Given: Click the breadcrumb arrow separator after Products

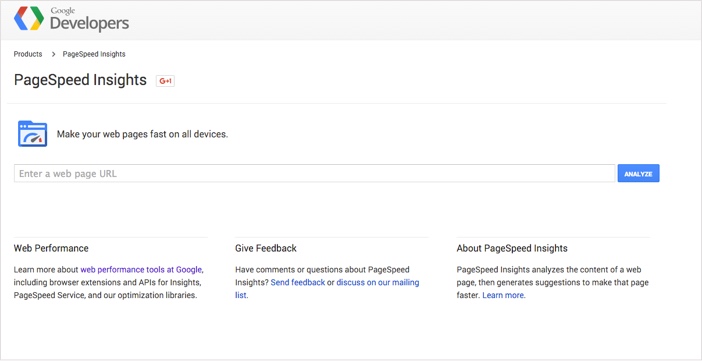Looking at the screenshot, I should (x=53, y=54).
